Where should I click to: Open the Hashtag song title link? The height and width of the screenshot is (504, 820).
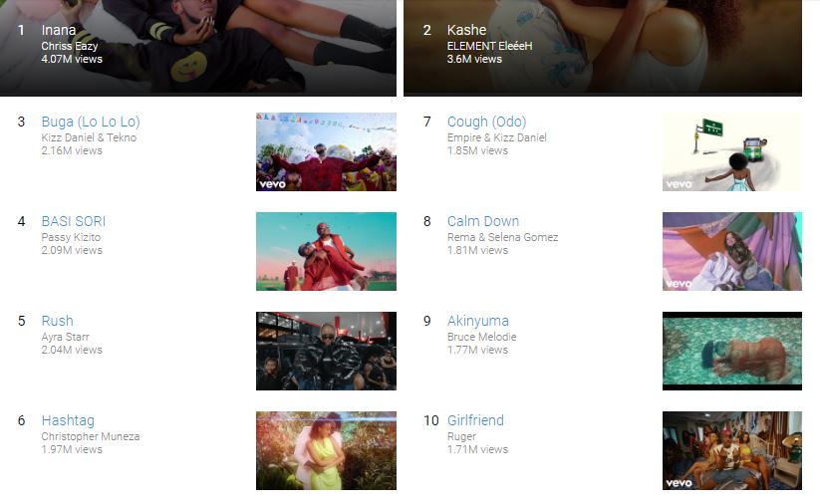pos(68,420)
